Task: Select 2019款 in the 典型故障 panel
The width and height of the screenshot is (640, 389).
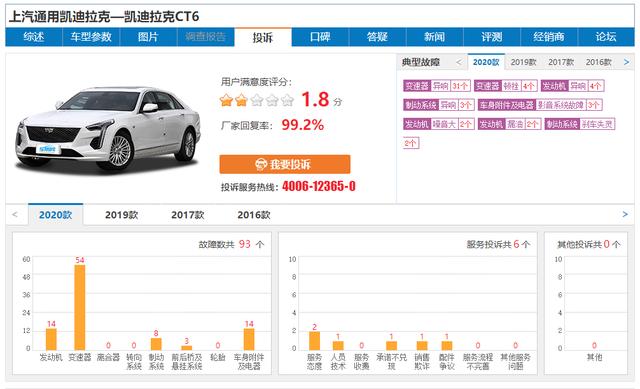Action: pos(523,62)
